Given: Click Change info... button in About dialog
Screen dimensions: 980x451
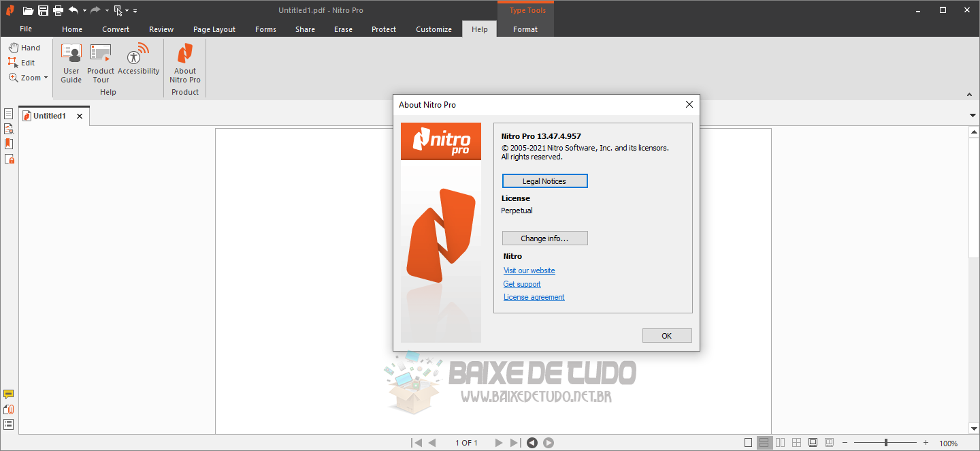Looking at the screenshot, I should [x=544, y=238].
